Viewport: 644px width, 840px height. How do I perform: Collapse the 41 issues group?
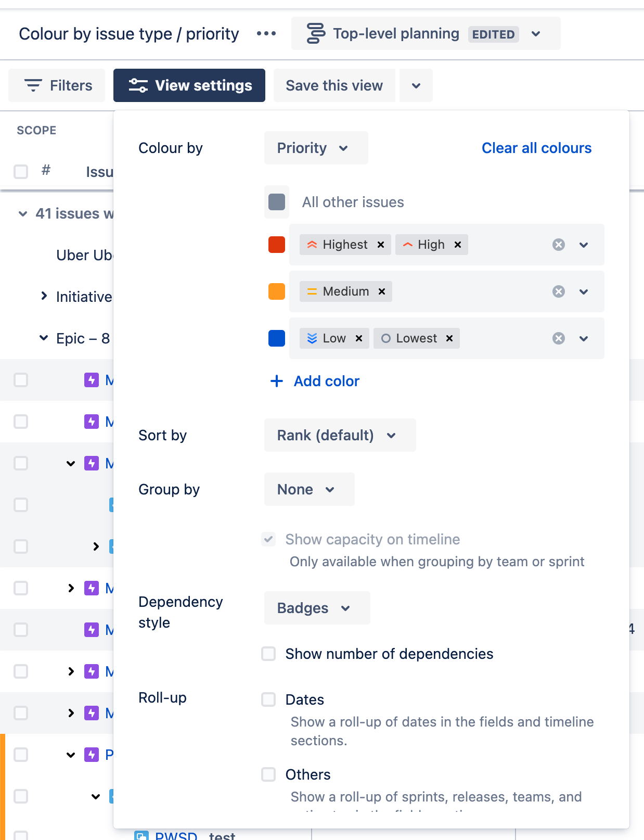tap(23, 213)
